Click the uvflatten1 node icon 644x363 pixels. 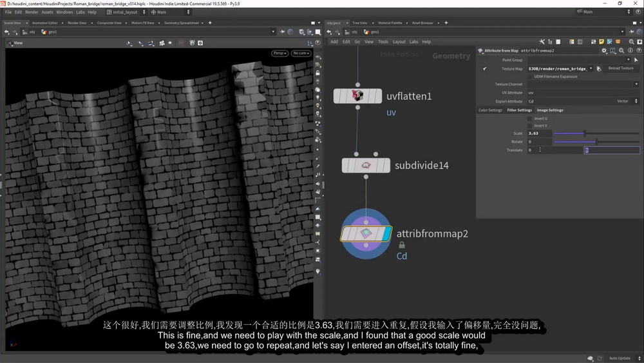click(357, 96)
